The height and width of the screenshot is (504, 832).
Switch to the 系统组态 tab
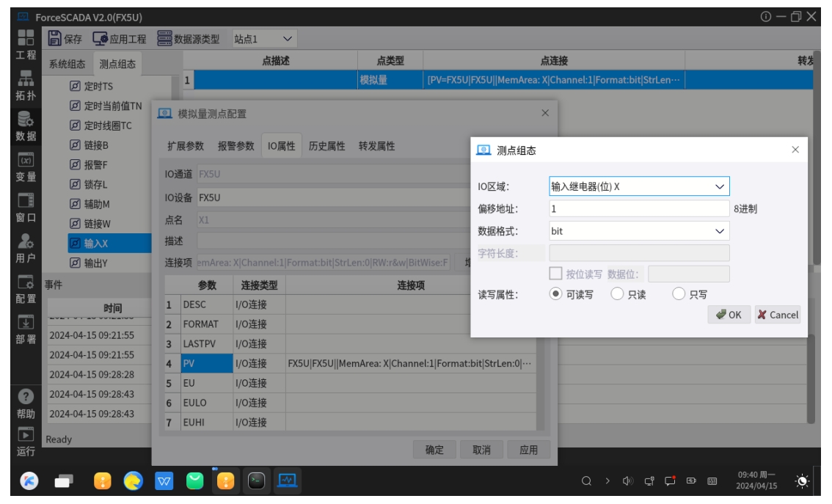click(67, 64)
